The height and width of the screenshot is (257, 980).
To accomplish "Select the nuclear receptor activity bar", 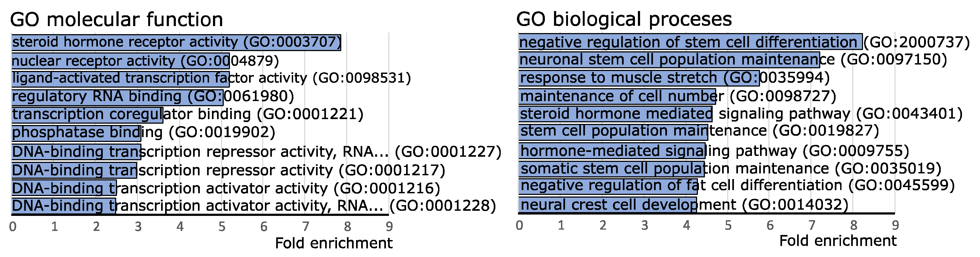I will pyautogui.click(x=120, y=61).
